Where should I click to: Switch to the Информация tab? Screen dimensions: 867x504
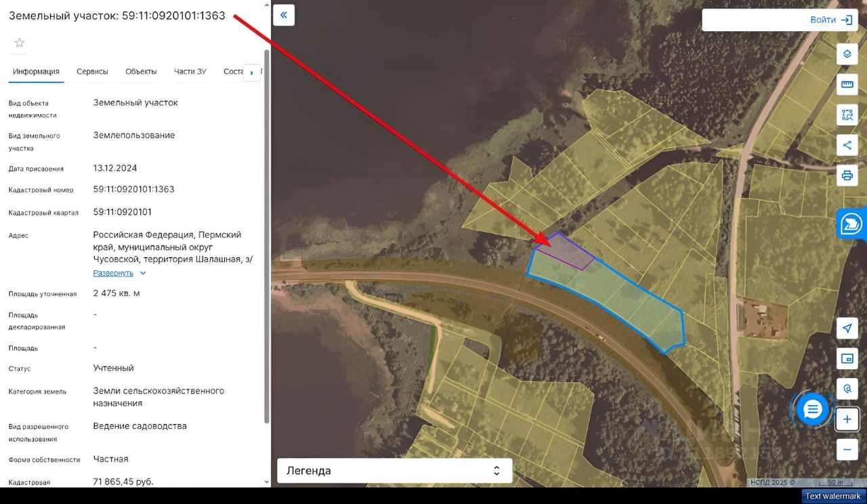point(36,71)
